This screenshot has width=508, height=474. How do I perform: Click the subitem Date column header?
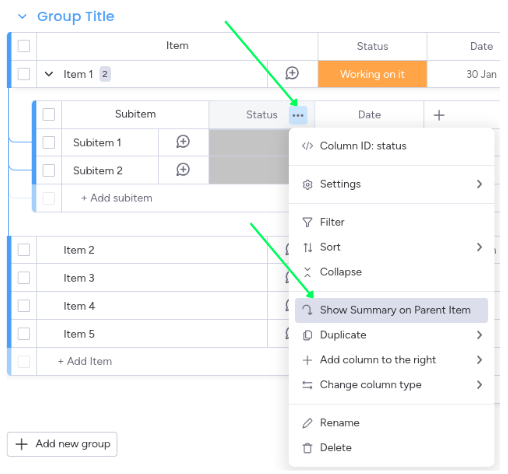369,115
